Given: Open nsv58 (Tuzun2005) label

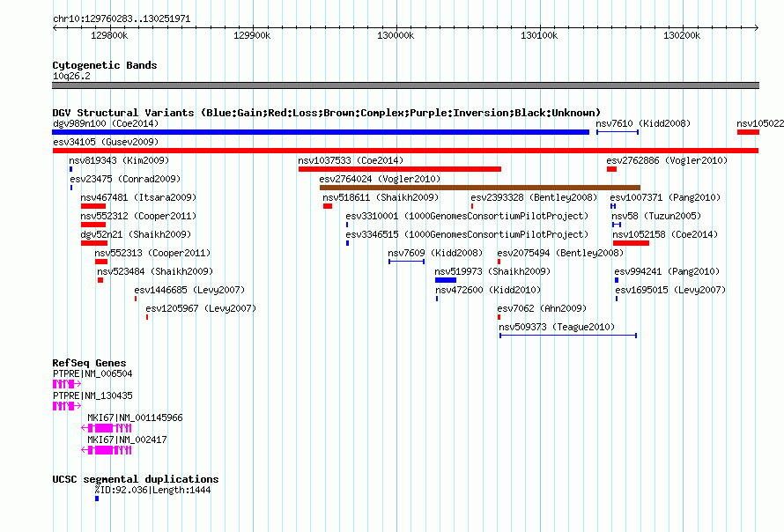Looking at the screenshot, I should pos(656,216).
